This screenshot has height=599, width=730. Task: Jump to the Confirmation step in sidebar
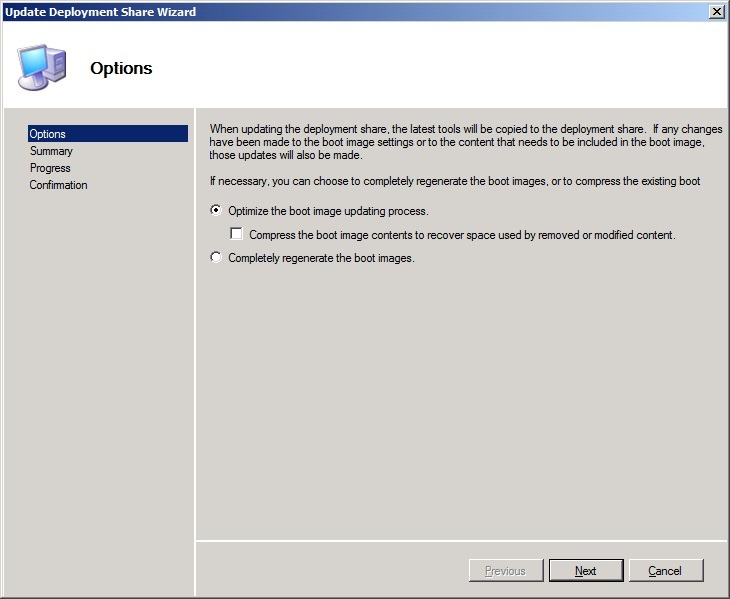click(x=58, y=185)
